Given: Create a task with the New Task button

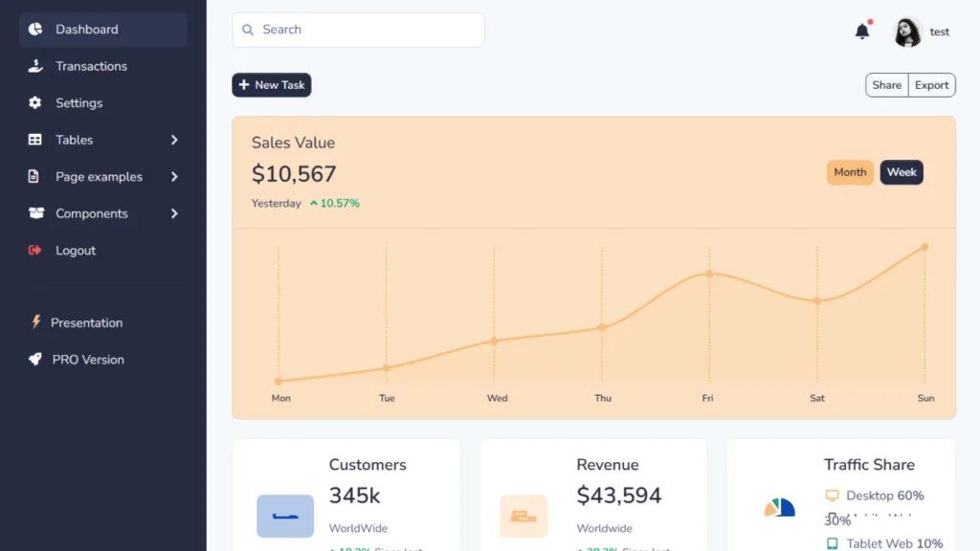Looking at the screenshot, I should 271,84.
